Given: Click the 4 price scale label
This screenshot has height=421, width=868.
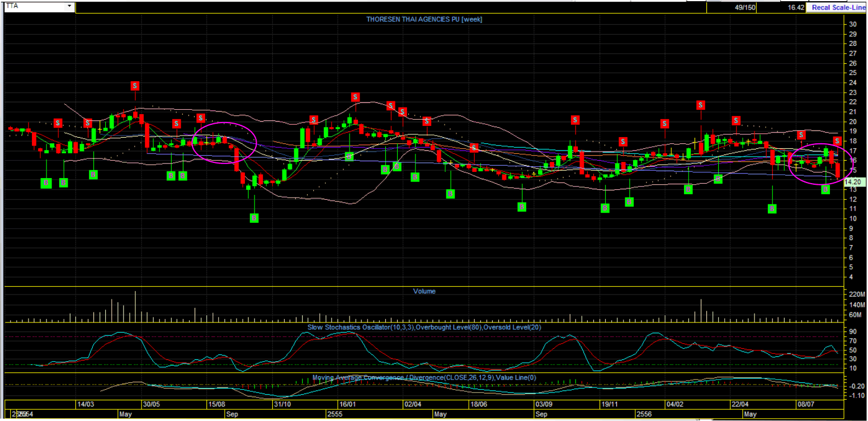Looking at the screenshot, I should (x=851, y=277).
